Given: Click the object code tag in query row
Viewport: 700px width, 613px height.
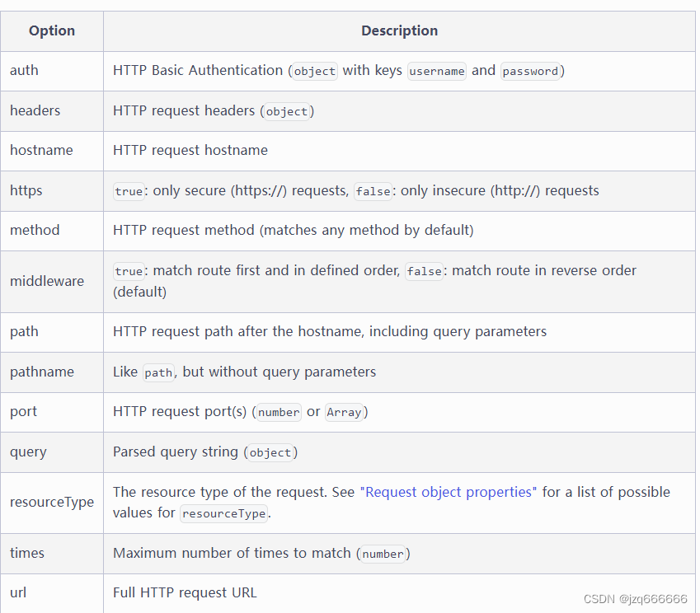Looking at the screenshot, I should (270, 453).
